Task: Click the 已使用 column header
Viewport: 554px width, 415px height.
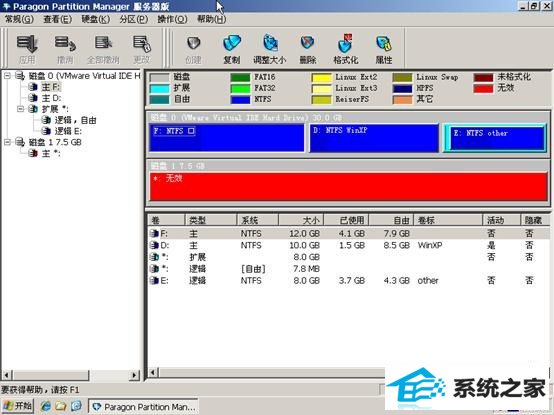Action: (346, 220)
